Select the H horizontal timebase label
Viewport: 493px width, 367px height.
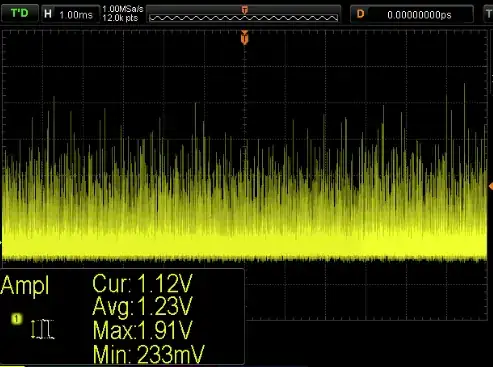point(48,14)
